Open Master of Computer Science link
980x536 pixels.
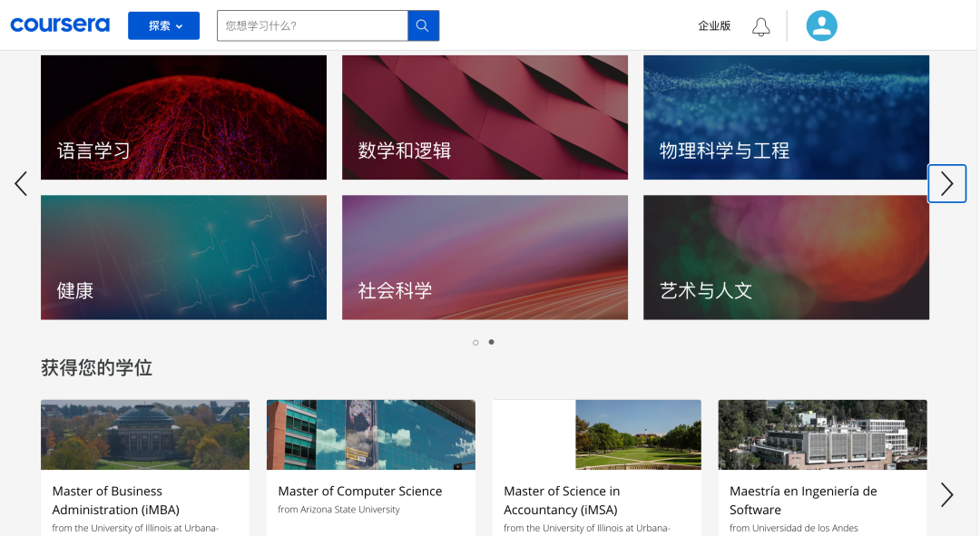[360, 491]
